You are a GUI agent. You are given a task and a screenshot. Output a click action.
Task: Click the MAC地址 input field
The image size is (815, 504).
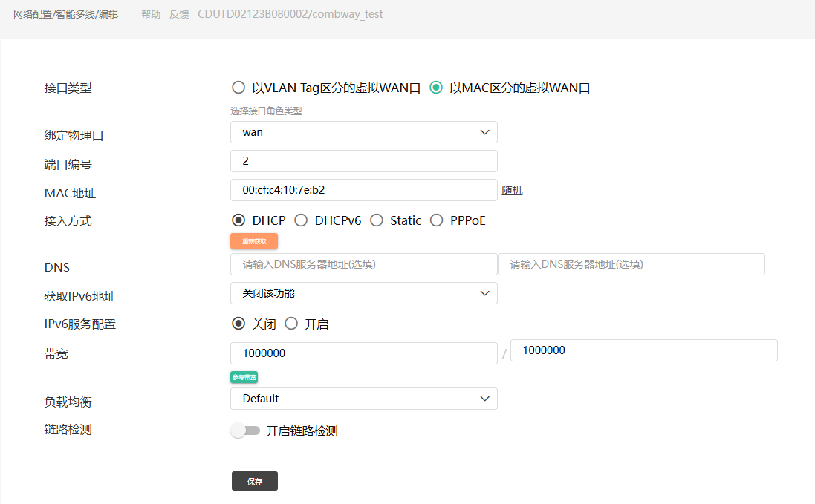coord(364,190)
